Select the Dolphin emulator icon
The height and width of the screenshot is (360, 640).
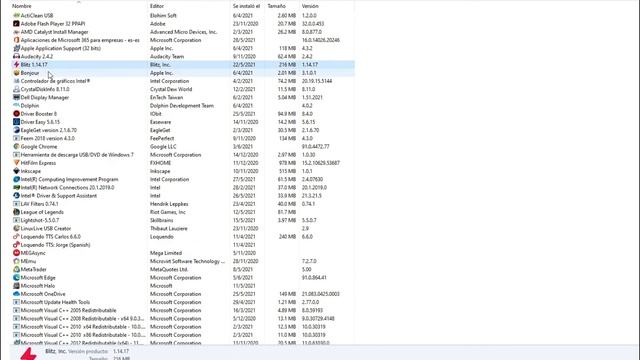pos(16,105)
